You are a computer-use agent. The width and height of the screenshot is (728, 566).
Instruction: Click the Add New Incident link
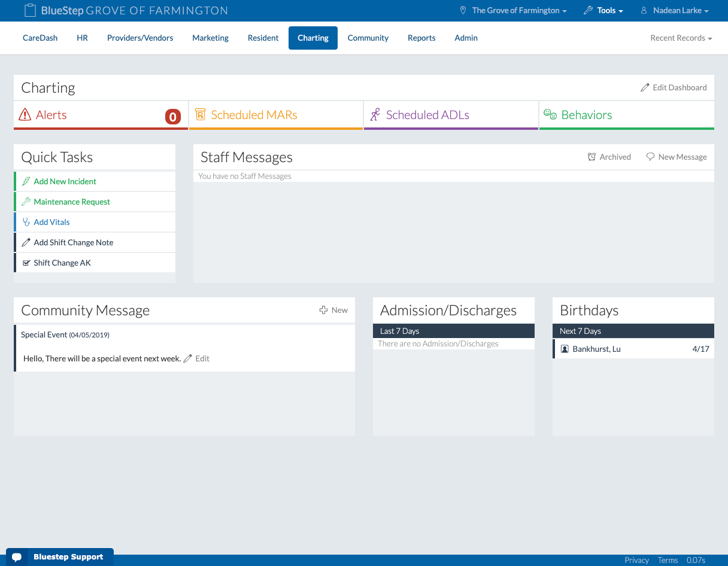click(x=65, y=181)
